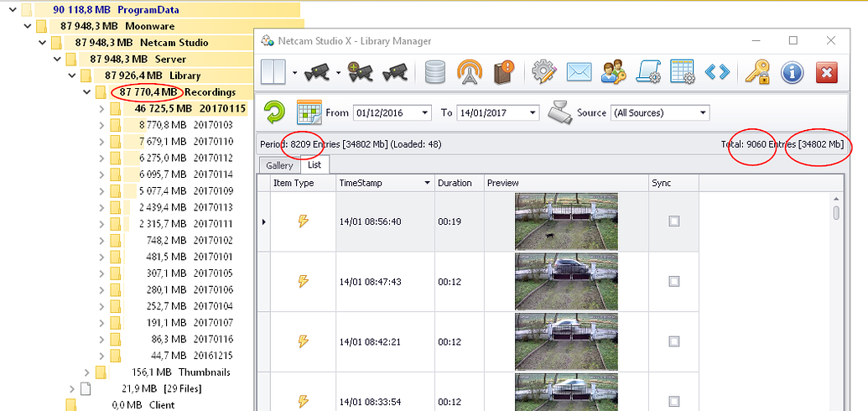Click the Duration column header
Image resolution: width=868 pixels, height=411 pixels.
tap(455, 183)
